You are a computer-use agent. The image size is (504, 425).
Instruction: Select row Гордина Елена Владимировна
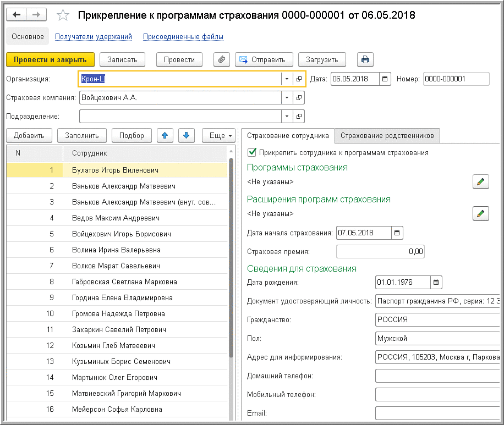point(117,297)
